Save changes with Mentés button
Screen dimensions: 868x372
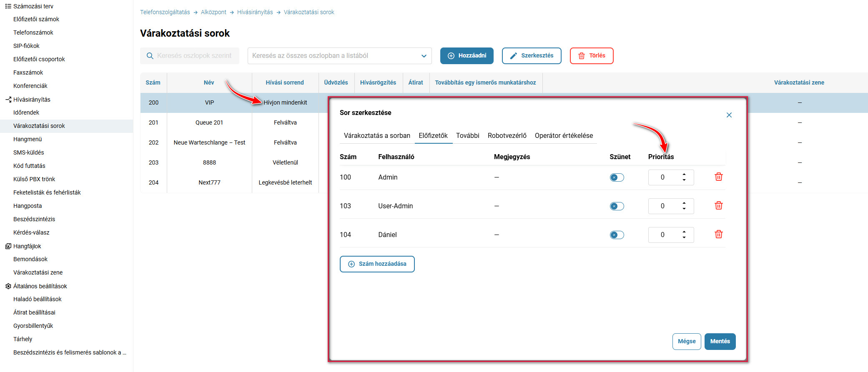click(x=720, y=342)
